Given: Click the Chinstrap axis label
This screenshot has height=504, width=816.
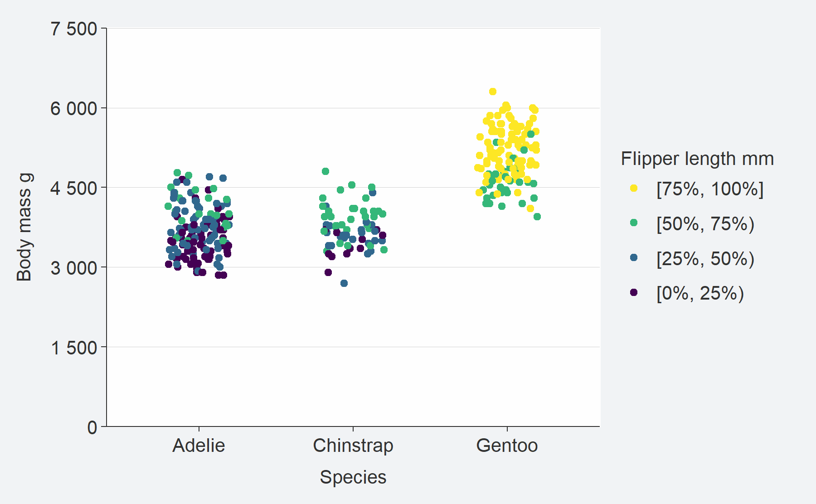Looking at the screenshot, I should [x=353, y=446].
